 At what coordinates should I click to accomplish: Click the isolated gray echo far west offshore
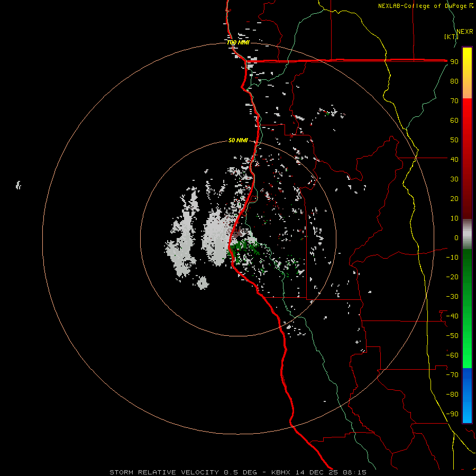[x=19, y=185]
